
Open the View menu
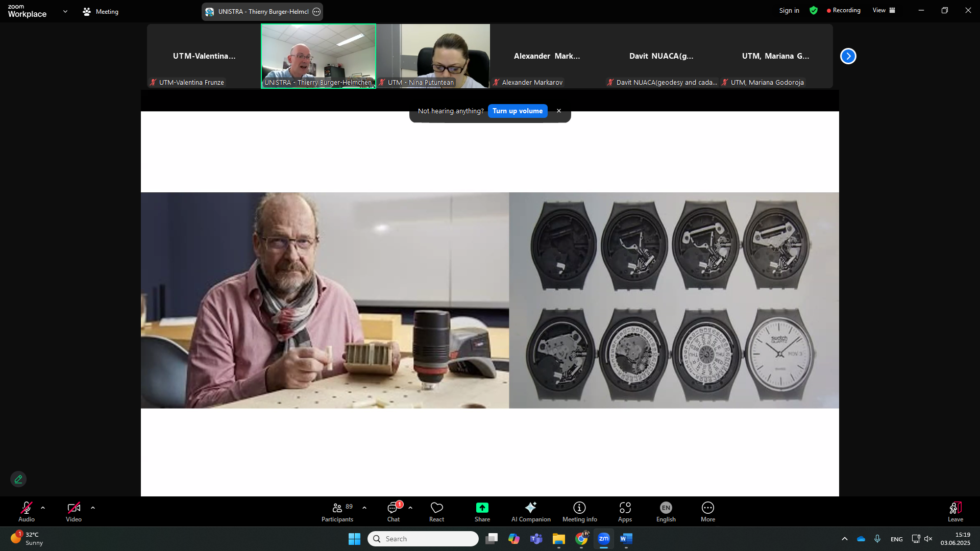pyautogui.click(x=884, y=10)
